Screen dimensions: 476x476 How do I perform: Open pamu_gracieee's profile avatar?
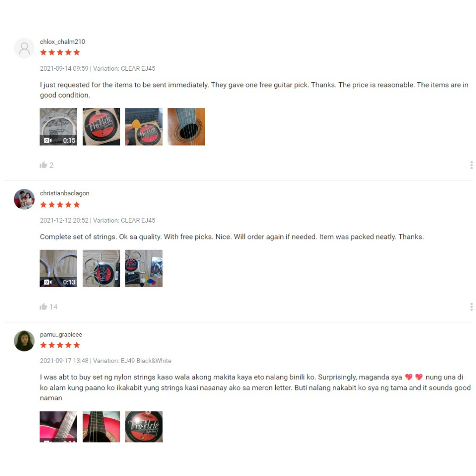24,341
